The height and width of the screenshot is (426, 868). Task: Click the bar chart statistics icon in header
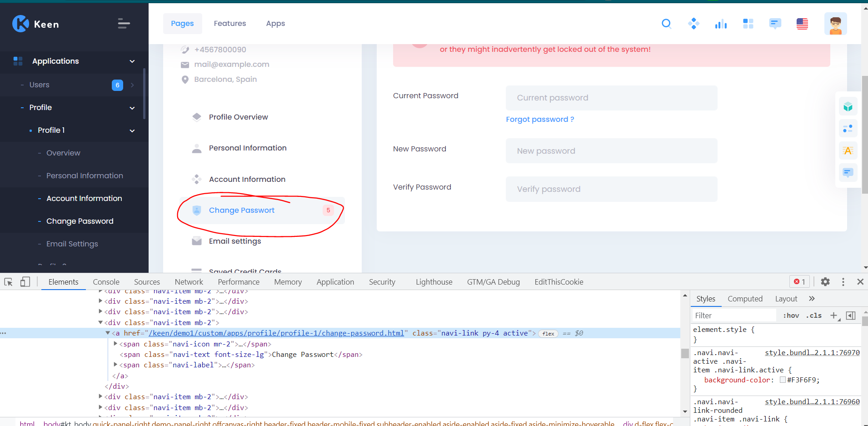coord(721,23)
